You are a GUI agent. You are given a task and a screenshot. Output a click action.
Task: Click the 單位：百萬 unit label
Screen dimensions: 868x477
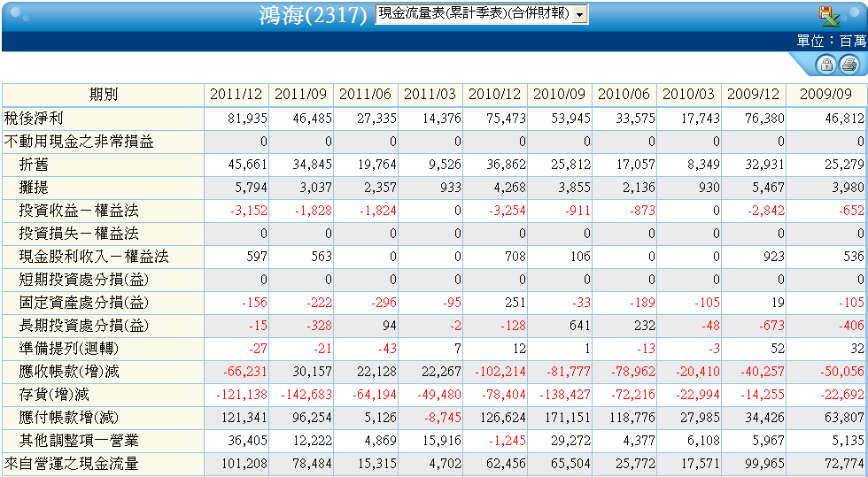(832, 41)
